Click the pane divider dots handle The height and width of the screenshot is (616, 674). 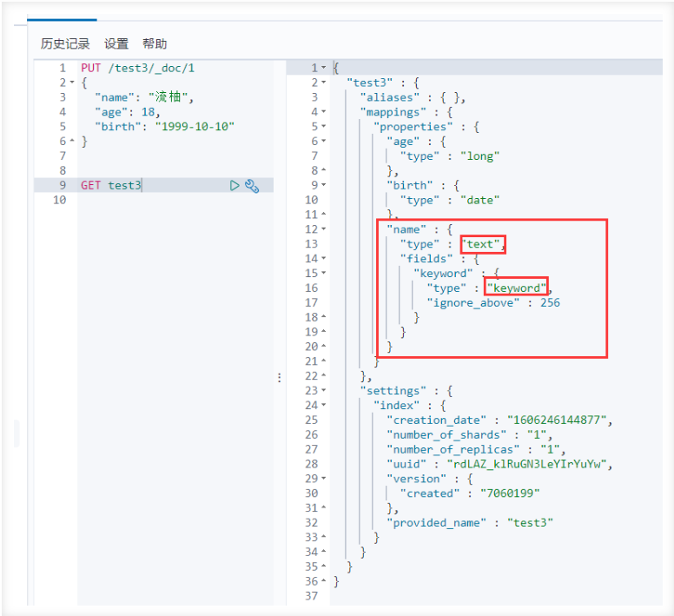point(280,378)
